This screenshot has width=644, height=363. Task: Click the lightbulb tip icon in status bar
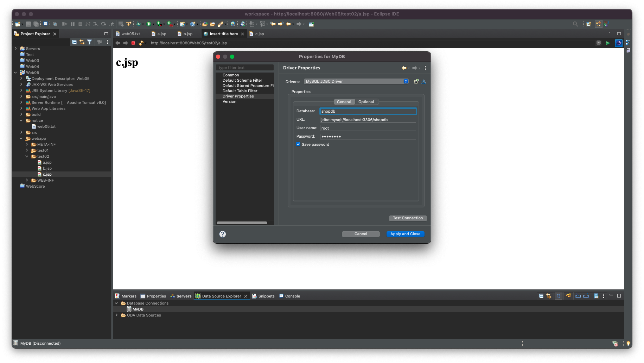click(x=628, y=343)
